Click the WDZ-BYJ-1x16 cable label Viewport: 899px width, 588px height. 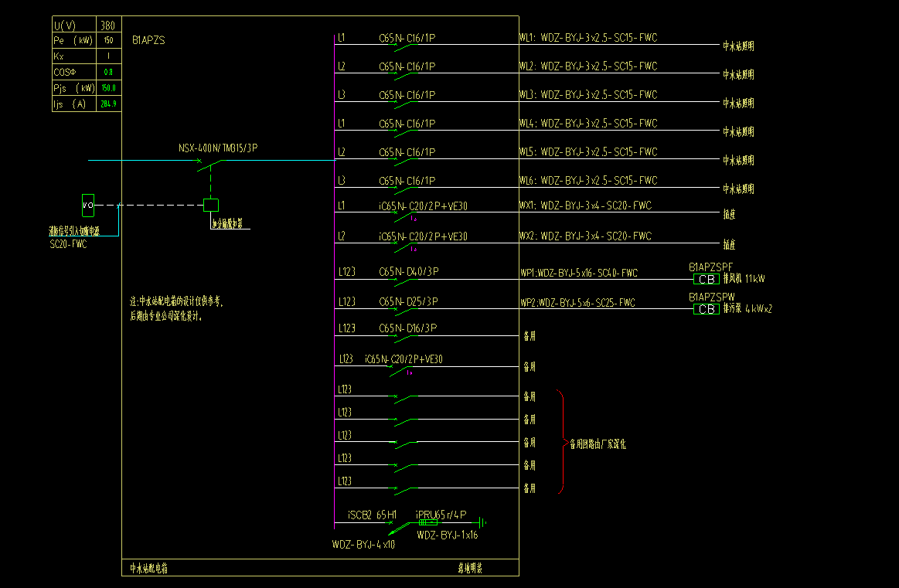pos(448,535)
